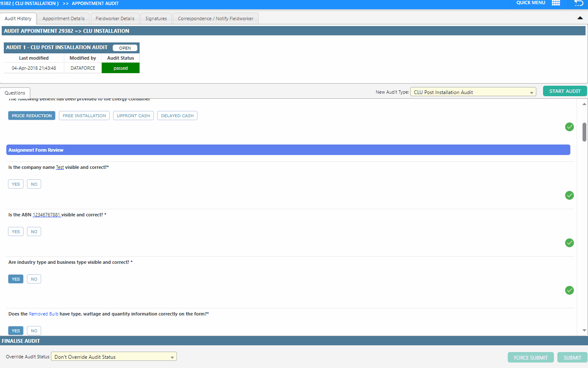Click the questions panel scrollbar thumb
This screenshot has width=588, height=368.
coord(584,132)
